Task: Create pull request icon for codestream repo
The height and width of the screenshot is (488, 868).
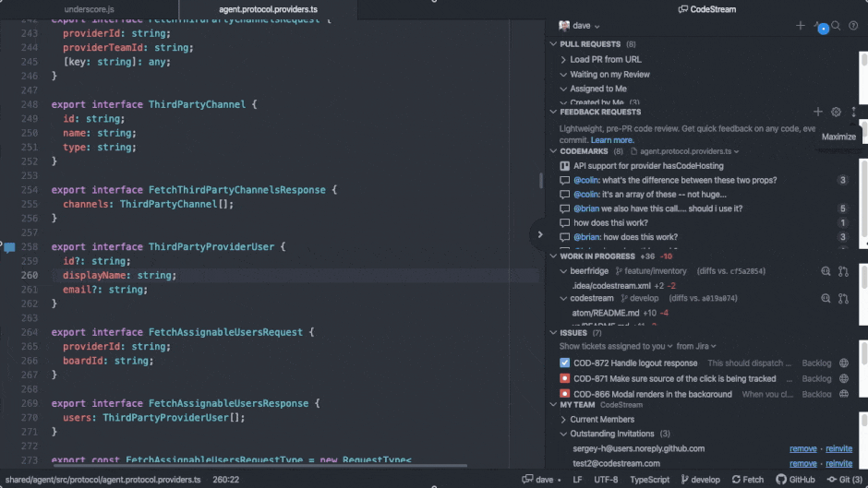Action: (843, 298)
